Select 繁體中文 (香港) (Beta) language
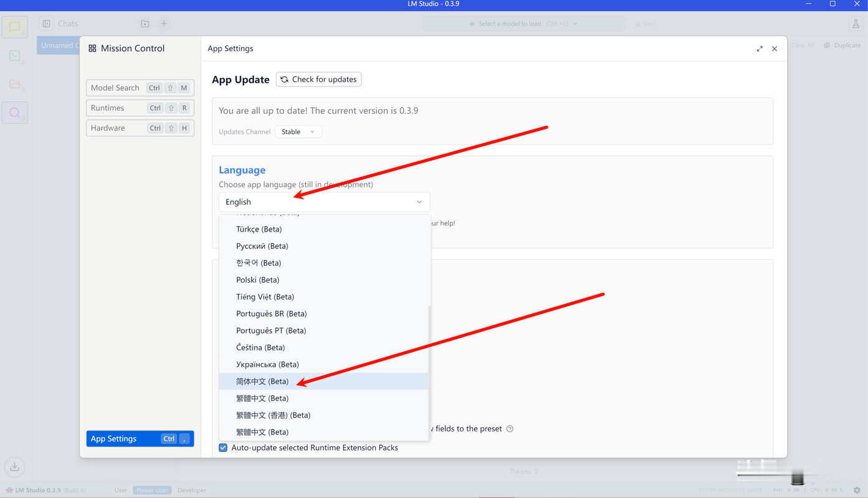The height and width of the screenshot is (498, 868). tap(323, 415)
